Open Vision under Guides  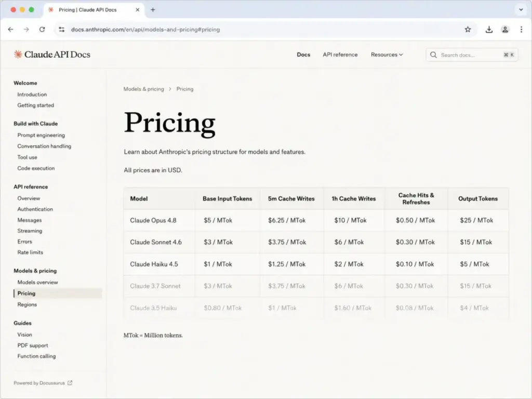[25, 335]
